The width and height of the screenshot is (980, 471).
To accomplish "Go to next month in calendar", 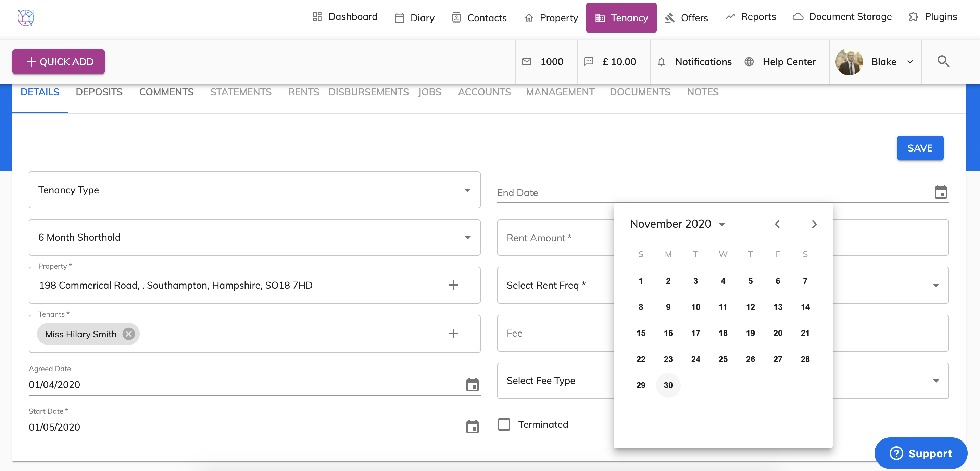I will click(814, 224).
